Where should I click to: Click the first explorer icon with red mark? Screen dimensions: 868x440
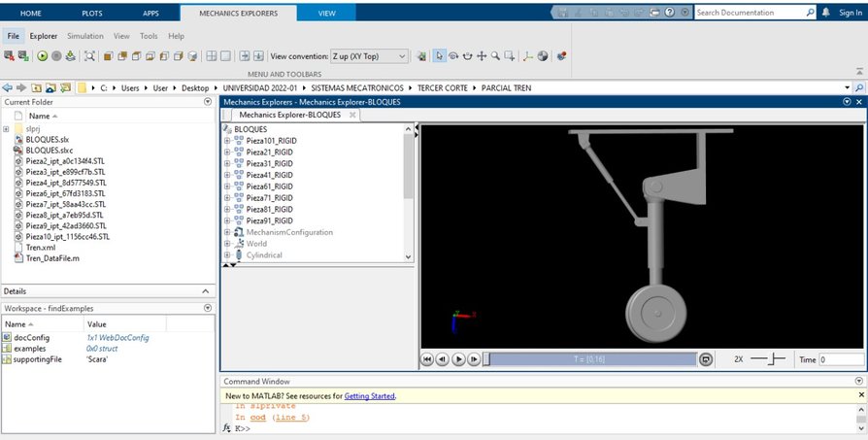click(9, 56)
